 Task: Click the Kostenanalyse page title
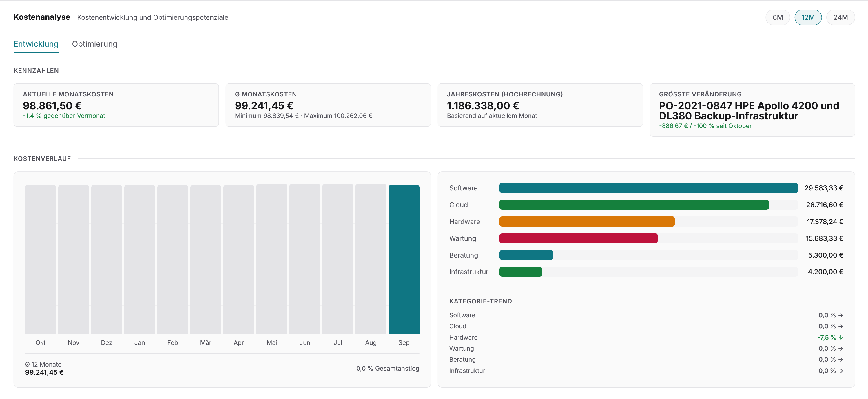tap(42, 17)
